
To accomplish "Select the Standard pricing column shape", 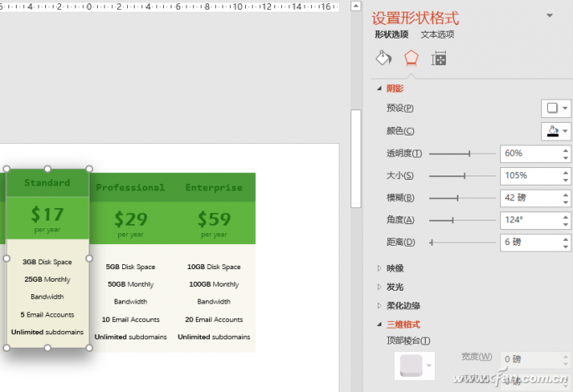I will click(x=48, y=258).
